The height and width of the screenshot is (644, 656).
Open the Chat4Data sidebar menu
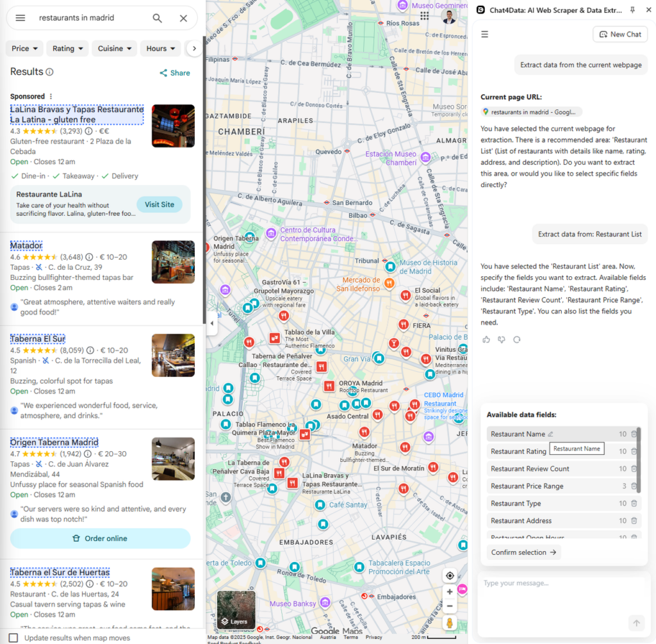[485, 35]
